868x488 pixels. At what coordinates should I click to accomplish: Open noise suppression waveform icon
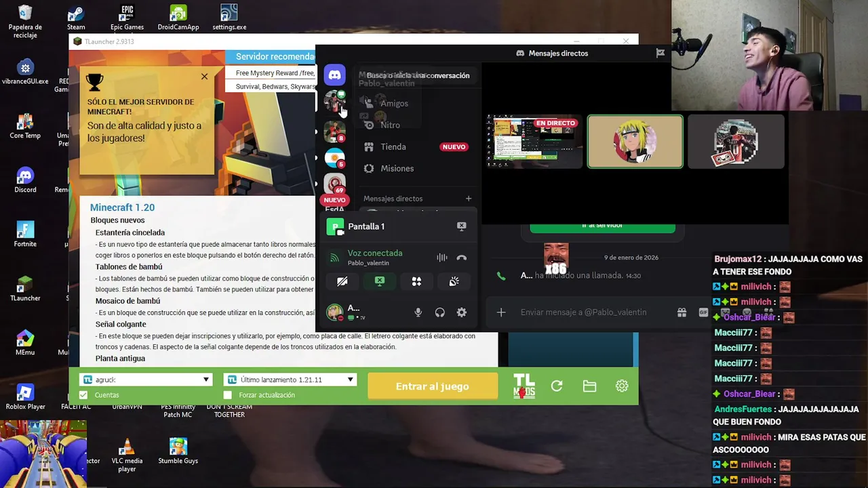(x=441, y=258)
